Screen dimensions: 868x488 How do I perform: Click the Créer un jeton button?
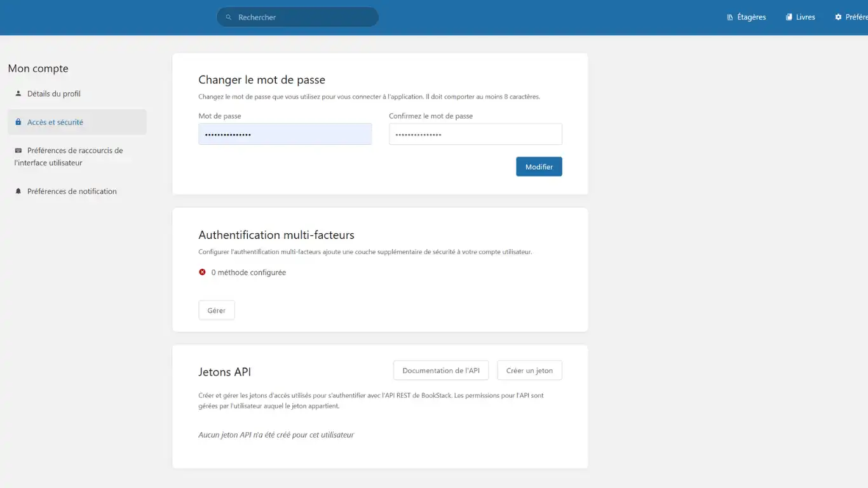pos(529,370)
